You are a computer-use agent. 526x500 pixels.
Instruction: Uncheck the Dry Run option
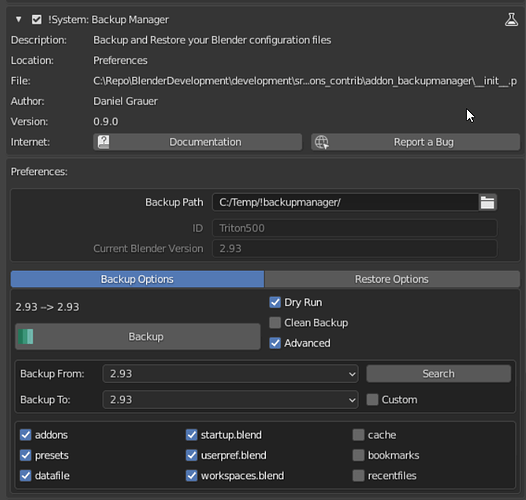click(x=275, y=302)
